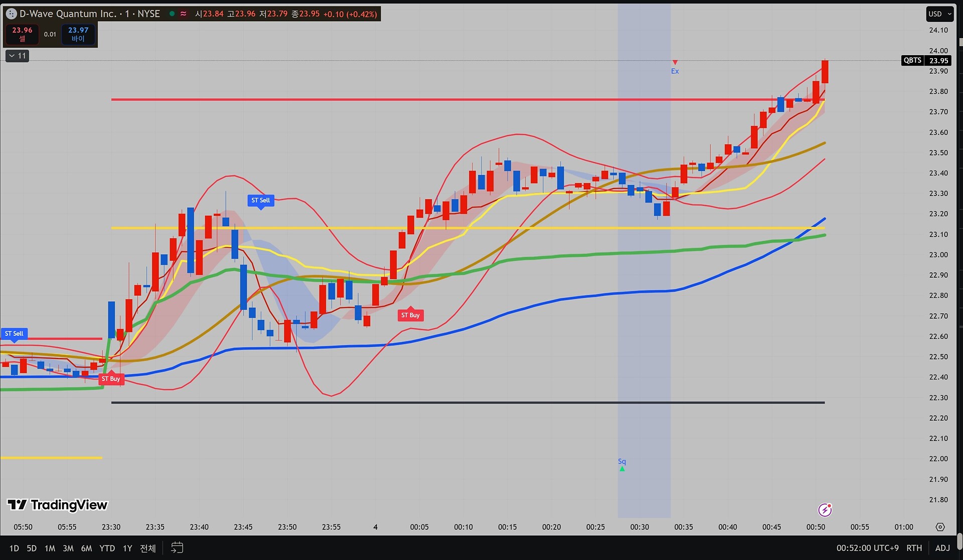This screenshot has height=560, width=963.
Task: Toggle RTH regular trading hours session
Action: tap(914, 548)
